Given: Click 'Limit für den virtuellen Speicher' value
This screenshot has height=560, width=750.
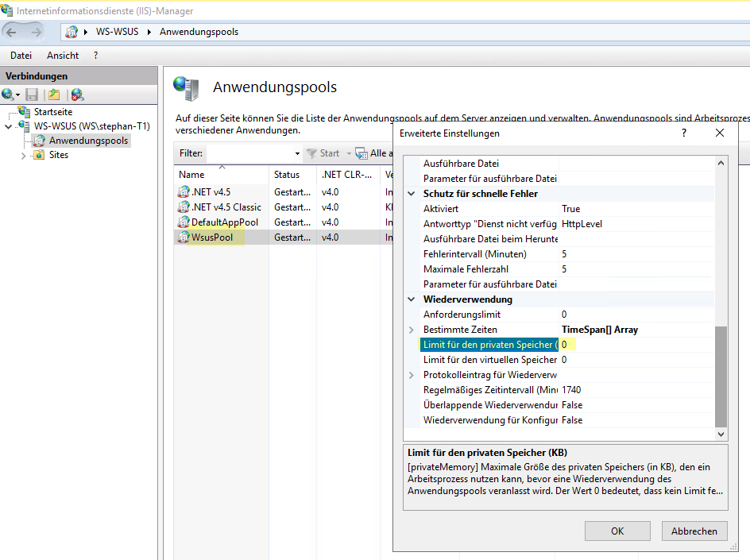Looking at the screenshot, I should [x=564, y=360].
